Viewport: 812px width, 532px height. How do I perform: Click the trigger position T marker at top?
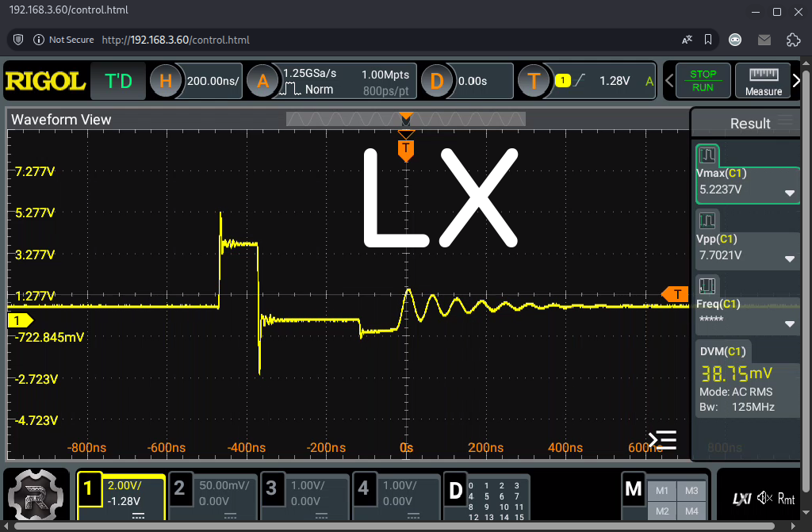406,149
